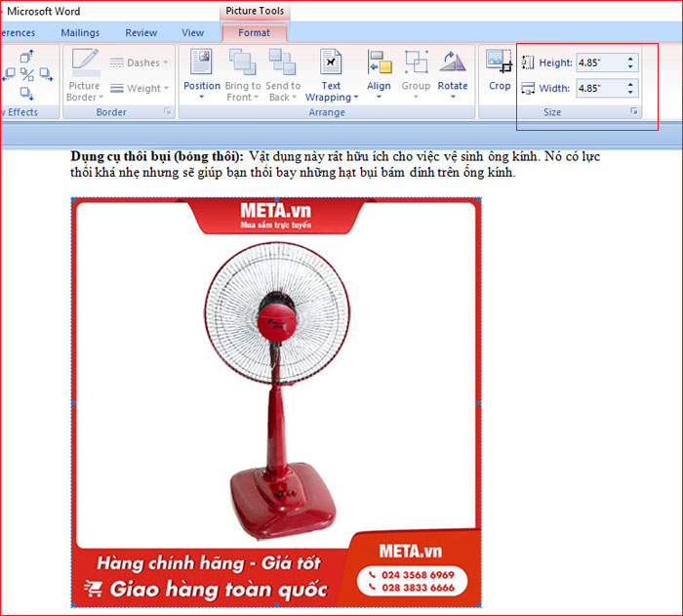Expand the Text Wrapping dropdown arrow
The height and width of the screenshot is (616, 683).
point(356,98)
